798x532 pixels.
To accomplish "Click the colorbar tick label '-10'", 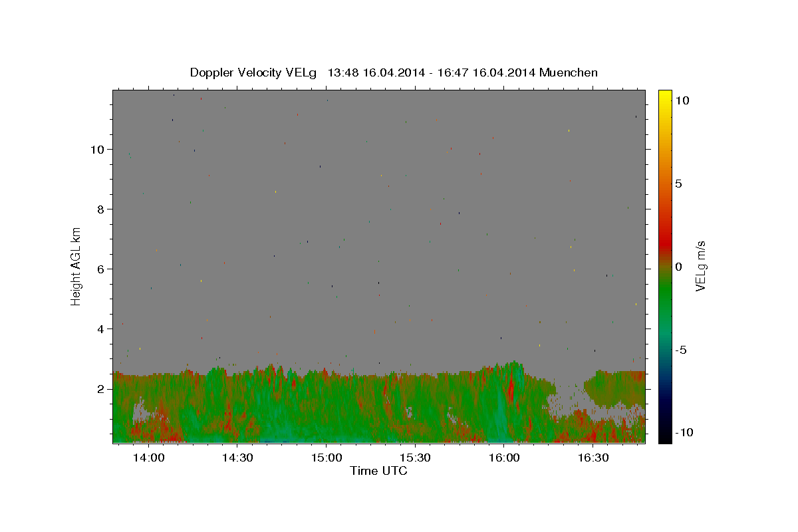I will pos(684,433).
